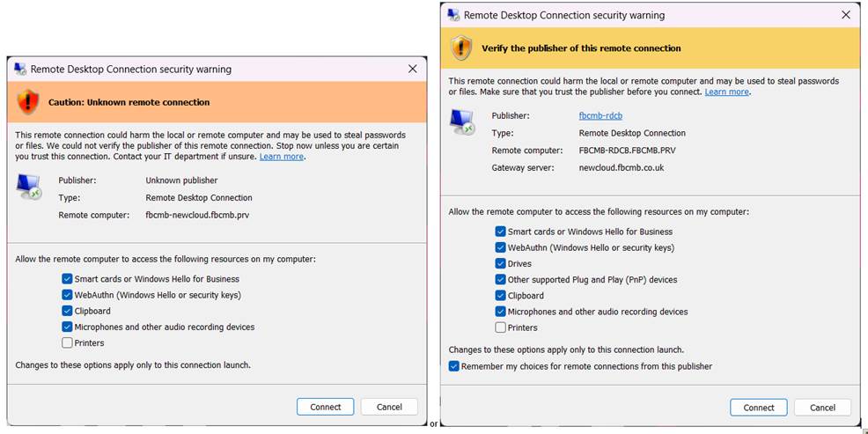The image size is (868, 434).
Task: Enable Printers in the Unknown publisher dialog
Action: (x=68, y=342)
